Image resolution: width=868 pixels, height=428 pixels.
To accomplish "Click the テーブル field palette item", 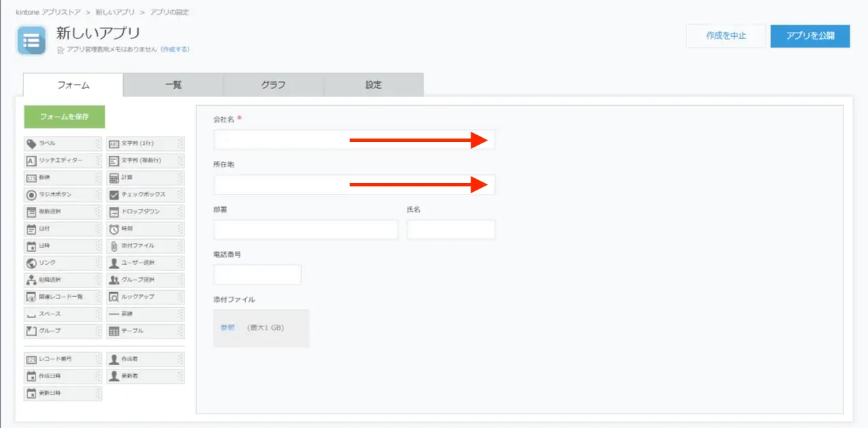I will (x=140, y=331).
